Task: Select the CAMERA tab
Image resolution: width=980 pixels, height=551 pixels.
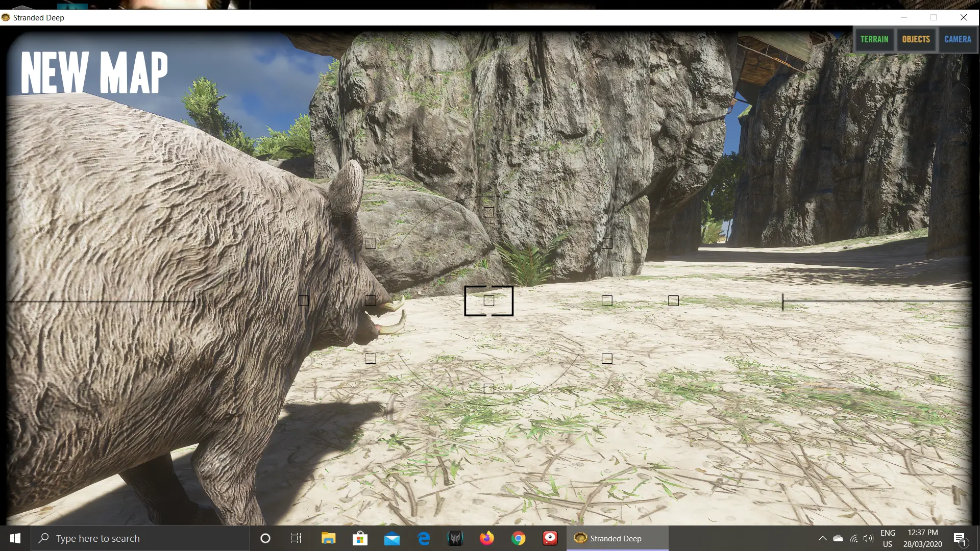Action: click(x=958, y=39)
